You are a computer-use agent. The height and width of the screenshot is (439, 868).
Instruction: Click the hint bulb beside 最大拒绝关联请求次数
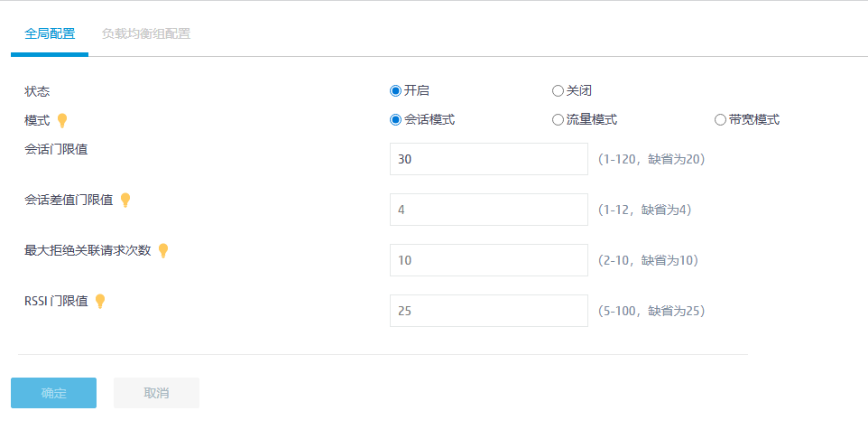click(163, 251)
